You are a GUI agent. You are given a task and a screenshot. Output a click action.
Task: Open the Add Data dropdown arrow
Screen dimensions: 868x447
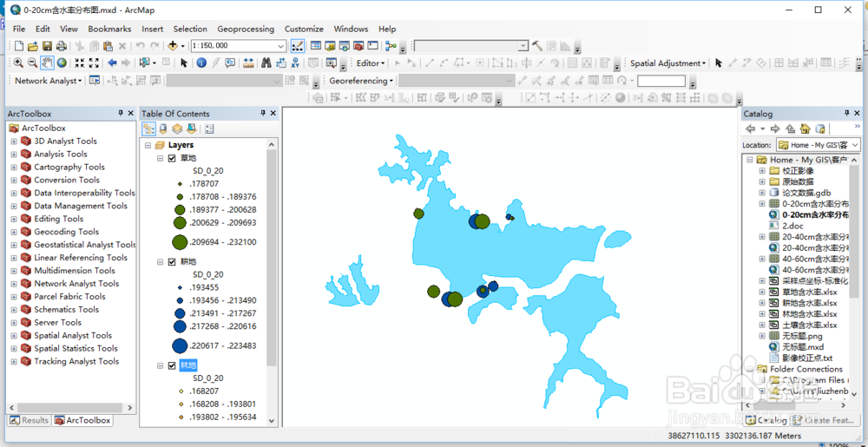pyautogui.click(x=182, y=46)
